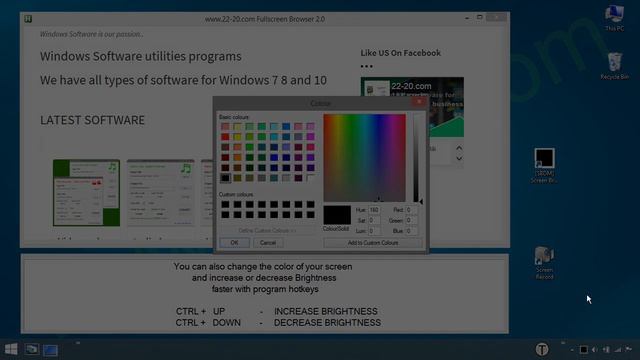Focus the Red value field
640x360 pixels.
pos(411,210)
